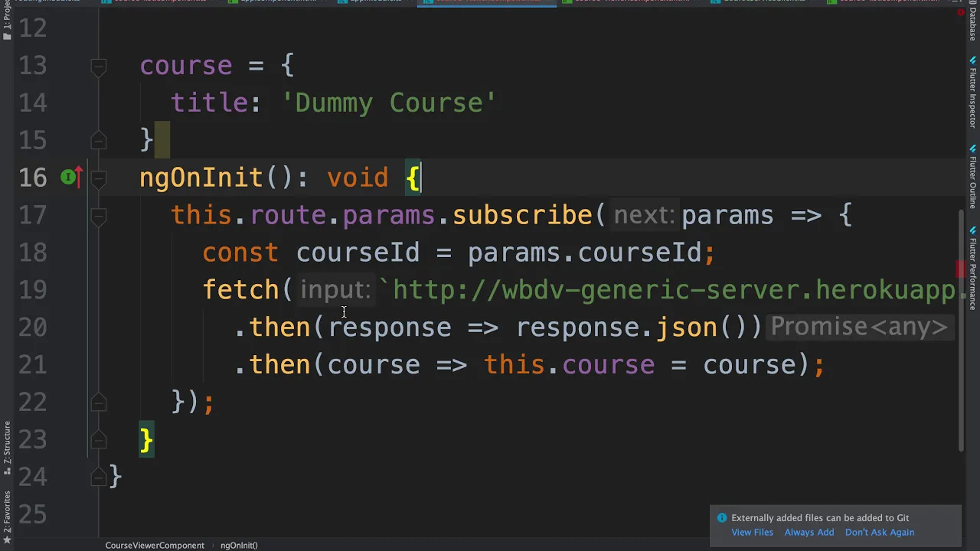Click line number 19 in the gutter
This screenshot has height=551, width=980.
click(32, 290)
